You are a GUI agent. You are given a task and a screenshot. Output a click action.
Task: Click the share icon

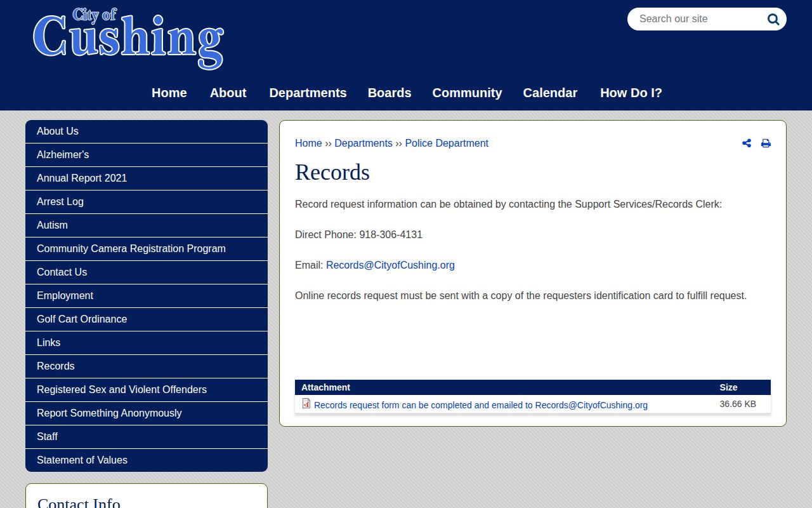pos(747,144)
